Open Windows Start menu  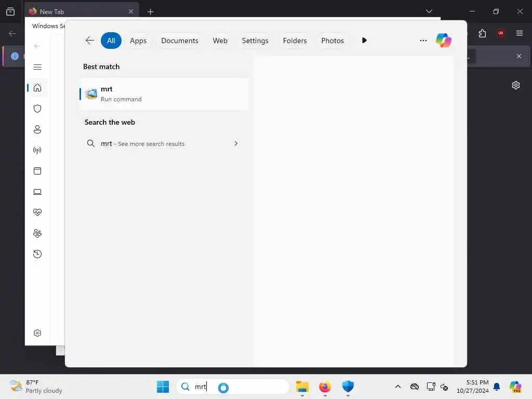[163, 387]
